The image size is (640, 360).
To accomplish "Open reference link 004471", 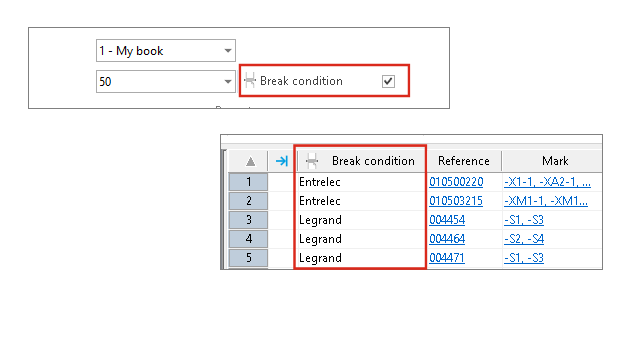I will coord(447,258).
